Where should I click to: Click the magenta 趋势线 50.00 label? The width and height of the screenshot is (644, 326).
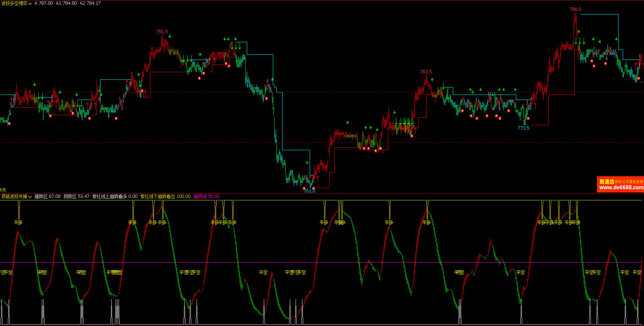206,196
